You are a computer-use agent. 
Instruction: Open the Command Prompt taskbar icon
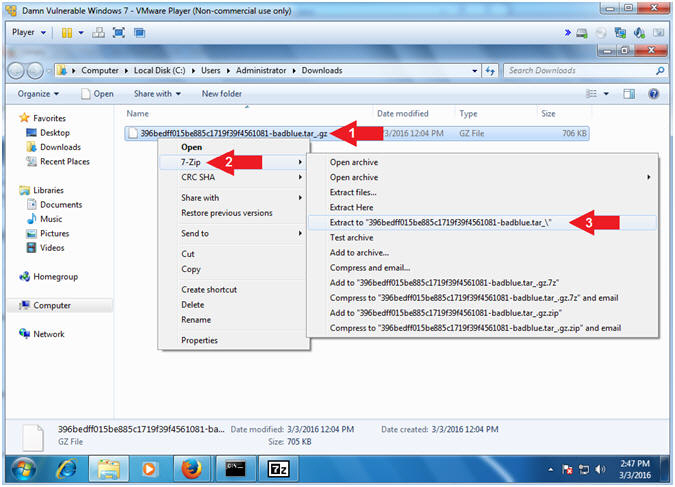[x=235, y=469]
